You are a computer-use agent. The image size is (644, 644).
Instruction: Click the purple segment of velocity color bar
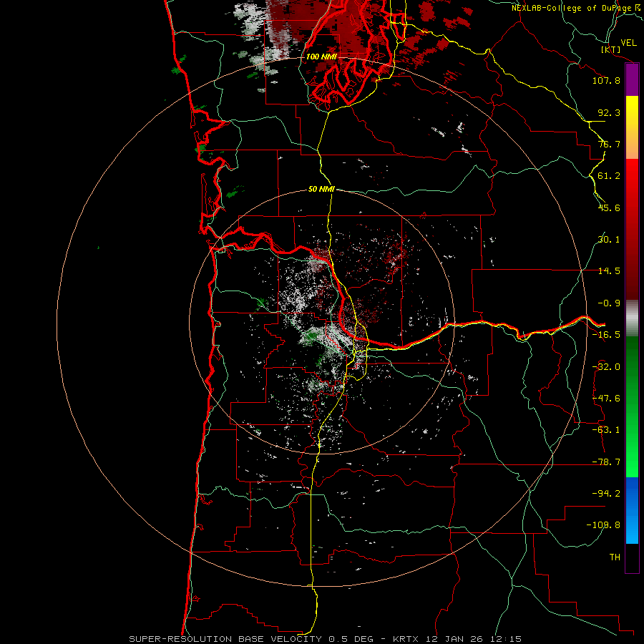(x=632, y=79)
